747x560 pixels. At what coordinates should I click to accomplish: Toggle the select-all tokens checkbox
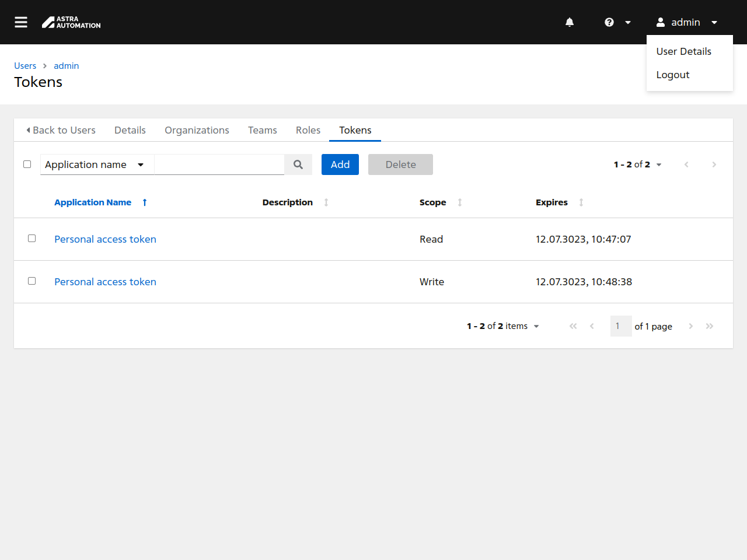(27, 164)
